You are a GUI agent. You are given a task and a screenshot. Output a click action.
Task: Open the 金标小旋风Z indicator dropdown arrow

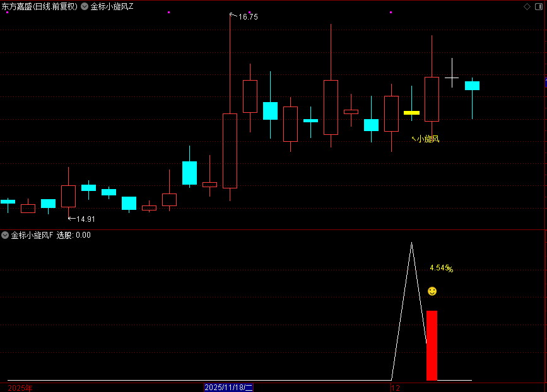(85, 6)
